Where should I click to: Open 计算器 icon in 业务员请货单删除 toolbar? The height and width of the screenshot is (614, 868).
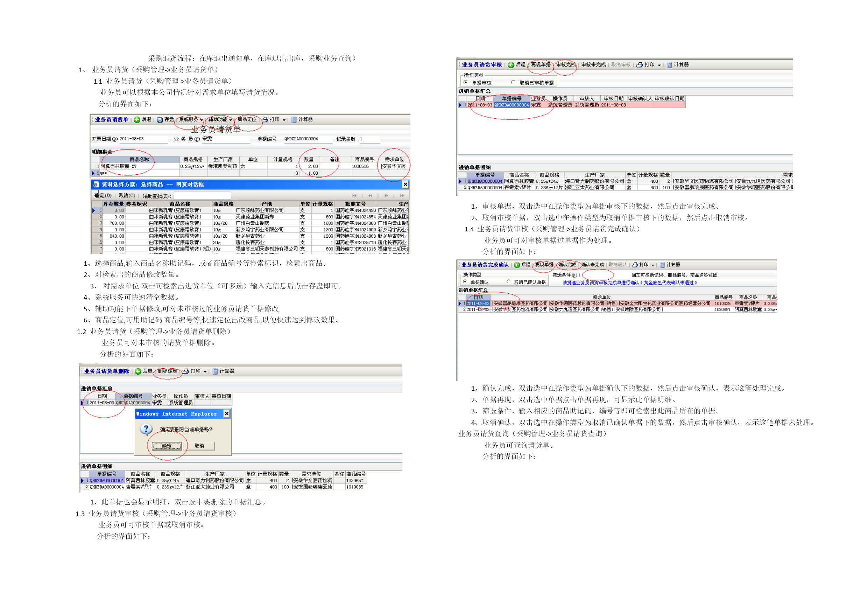(215, 371)
